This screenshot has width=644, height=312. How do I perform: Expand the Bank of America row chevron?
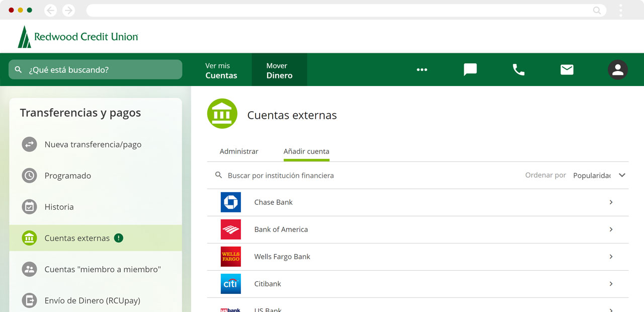(611, 229)
